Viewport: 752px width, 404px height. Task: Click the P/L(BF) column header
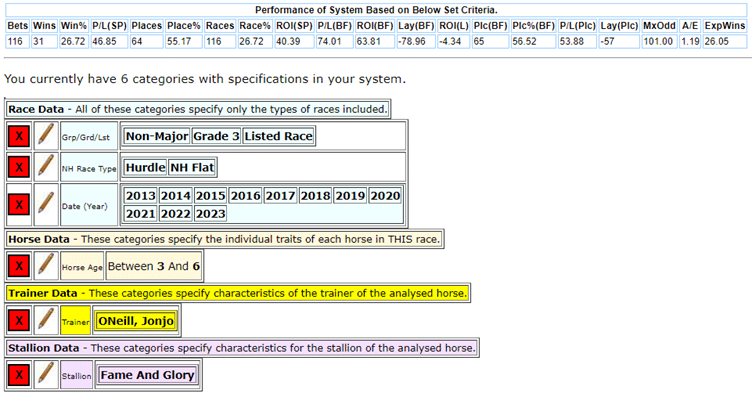tap(334, 26)
